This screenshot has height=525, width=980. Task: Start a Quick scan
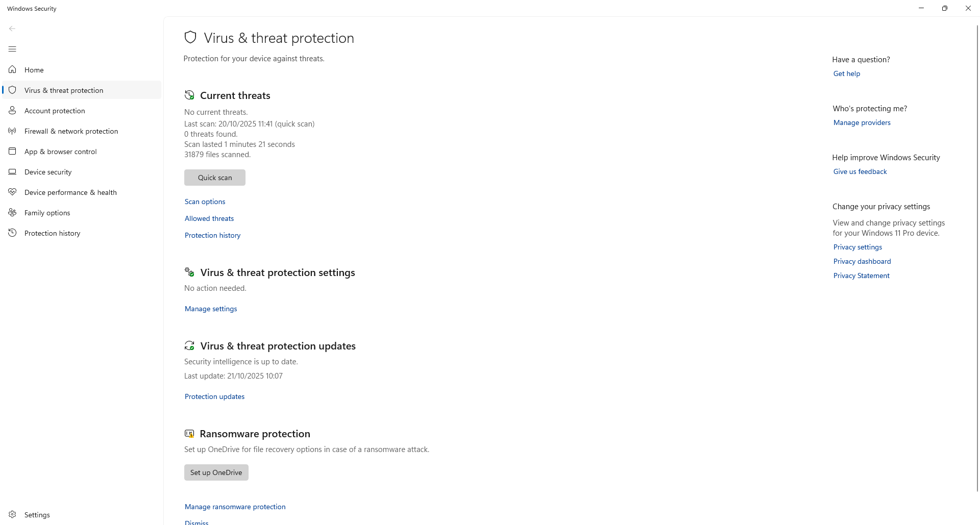click(x=214, y=178)
